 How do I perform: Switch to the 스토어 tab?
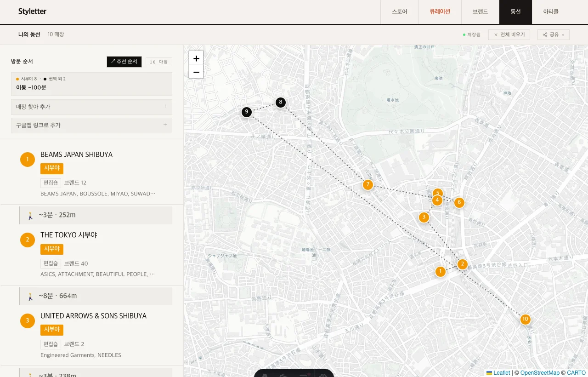399,12
